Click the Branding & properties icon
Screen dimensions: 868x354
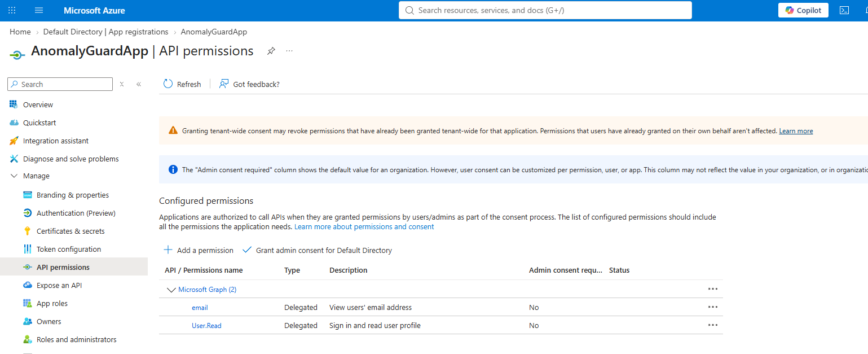pyautogui.click(x=28, y=195)
